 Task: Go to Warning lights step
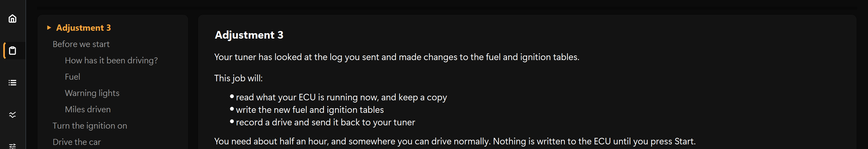[92, 93]
